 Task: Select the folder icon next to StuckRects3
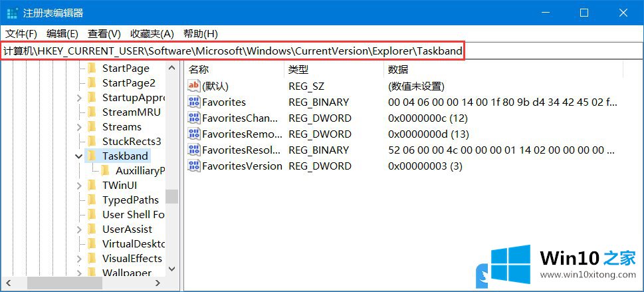(x=92, y=142)
